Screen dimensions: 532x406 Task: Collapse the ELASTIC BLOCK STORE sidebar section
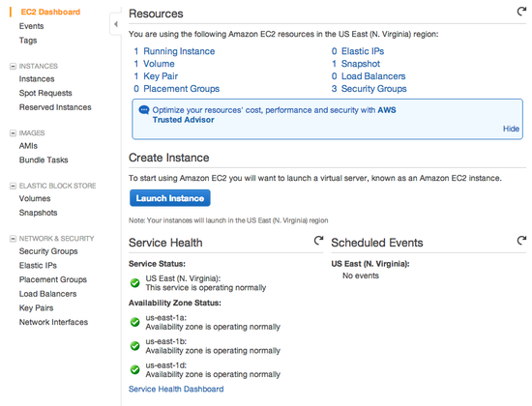pyautogui.click(x=13, y=186)
